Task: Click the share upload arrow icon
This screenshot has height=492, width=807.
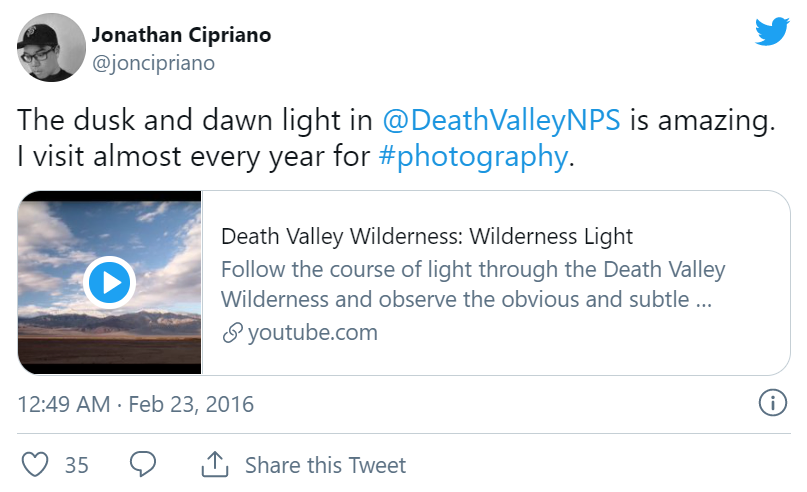Action: [215, 465]
